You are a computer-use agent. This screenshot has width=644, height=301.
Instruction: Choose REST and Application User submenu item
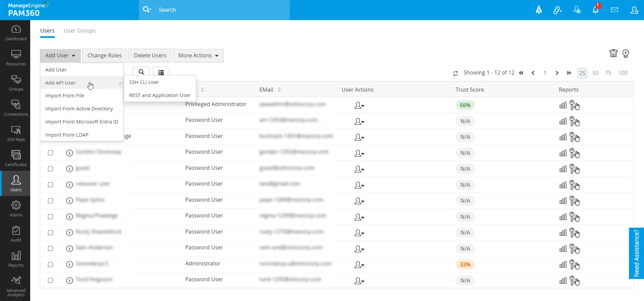coord(160,95)
